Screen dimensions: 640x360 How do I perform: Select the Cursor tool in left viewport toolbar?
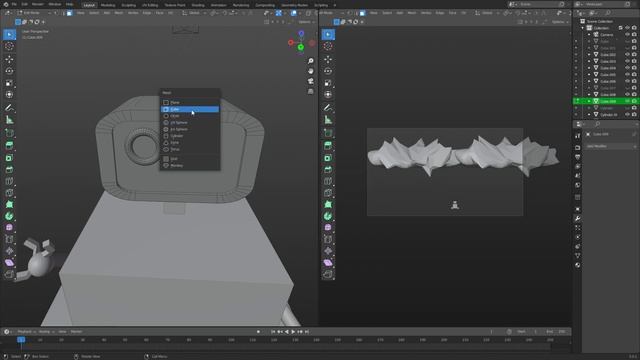(x=9, y=46)
